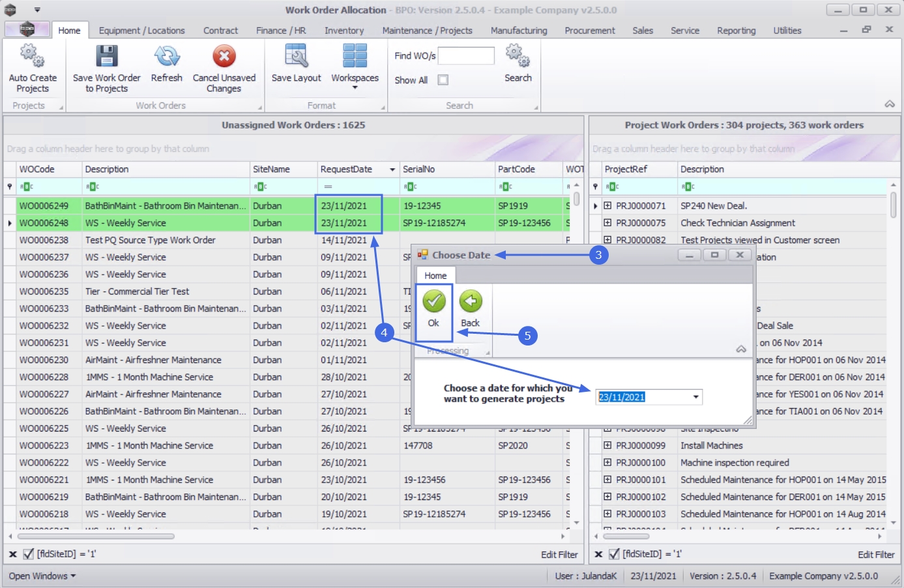The image size is (904, 588).
Task: Toggle the fldSiteID filter checkbox under Project Work Orders
Action: [614, 554]
